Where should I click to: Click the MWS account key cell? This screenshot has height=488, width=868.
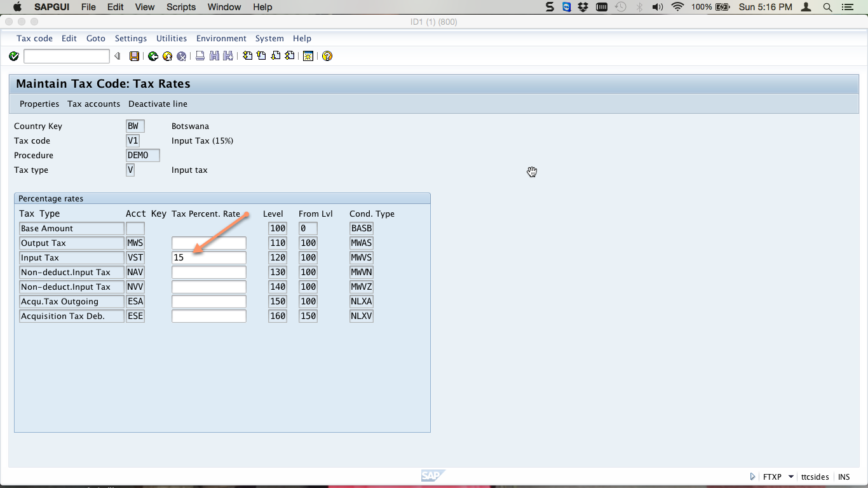(135, 243)
